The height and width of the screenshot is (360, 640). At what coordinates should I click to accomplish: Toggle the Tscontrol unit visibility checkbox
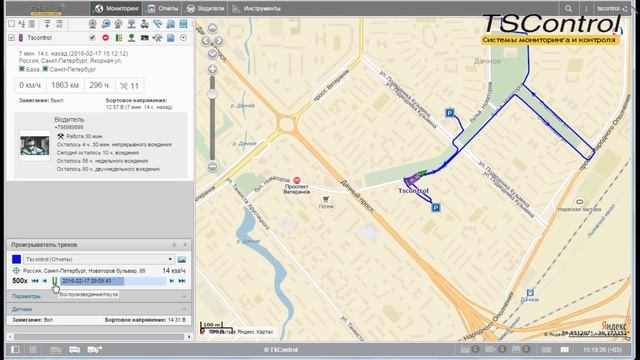coord(11,38)
